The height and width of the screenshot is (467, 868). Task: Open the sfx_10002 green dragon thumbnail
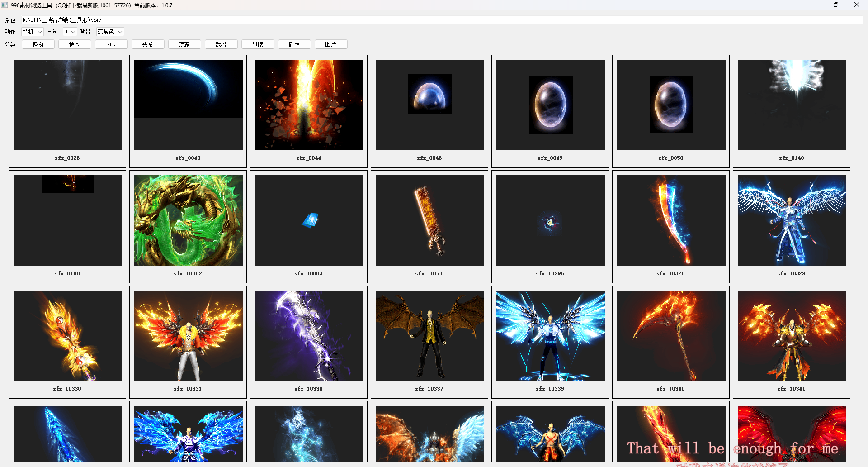(188, 220)
